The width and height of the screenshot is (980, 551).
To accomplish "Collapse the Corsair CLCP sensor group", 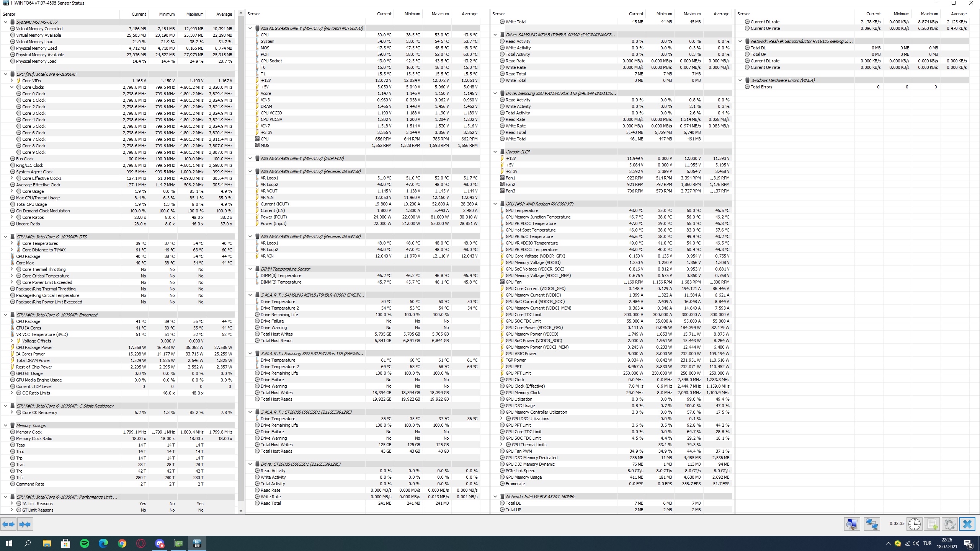I will tap(495, 152).
